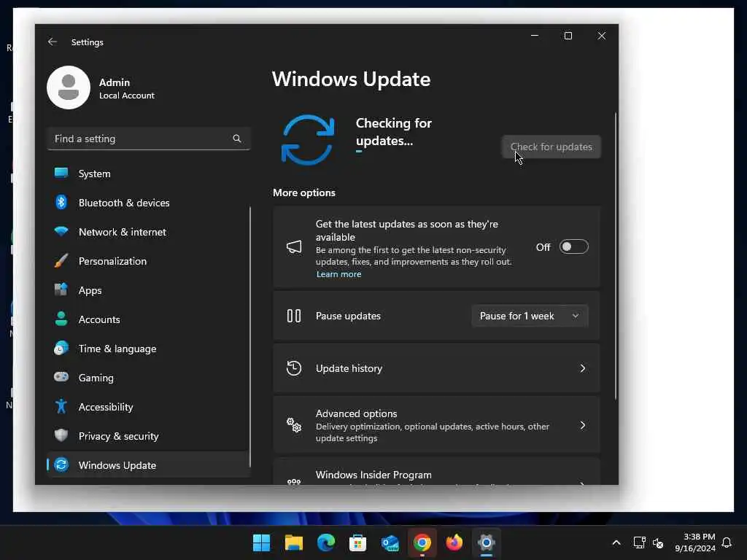
Task: Click the pause bars icon
Action: point(294,316)
